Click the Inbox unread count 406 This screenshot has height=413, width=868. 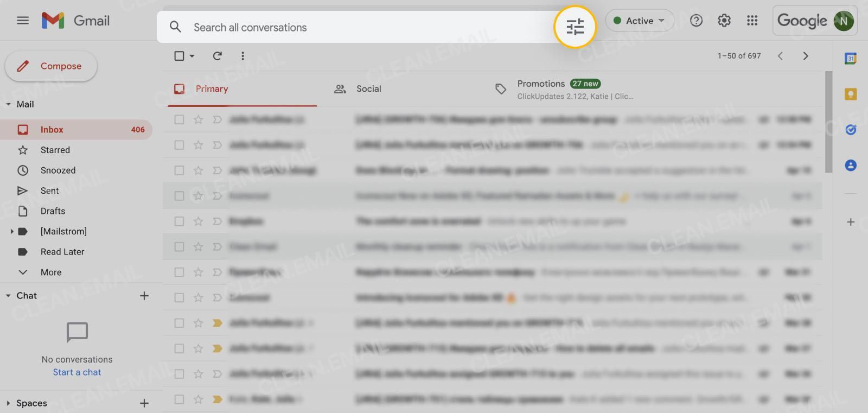138,130
